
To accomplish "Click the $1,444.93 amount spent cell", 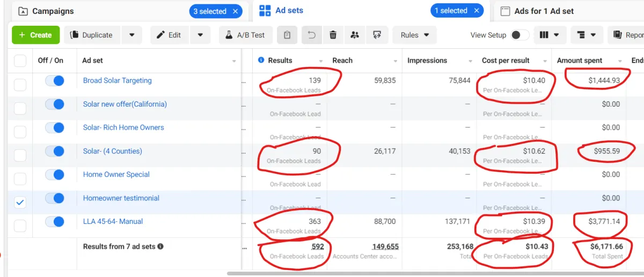I will [604, 80].
